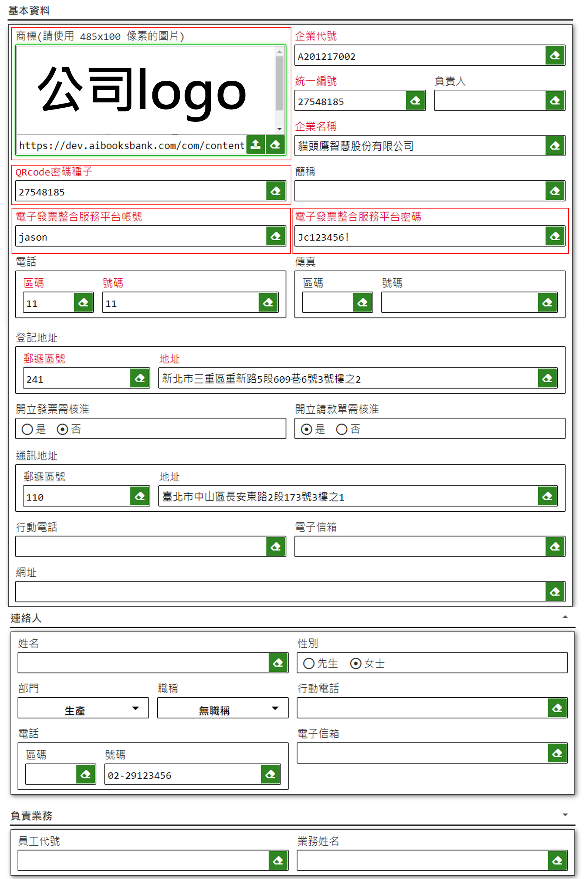Click the 業務姓名 input field
This screenshot has height=879, width=588.
[x=422, y=860]
